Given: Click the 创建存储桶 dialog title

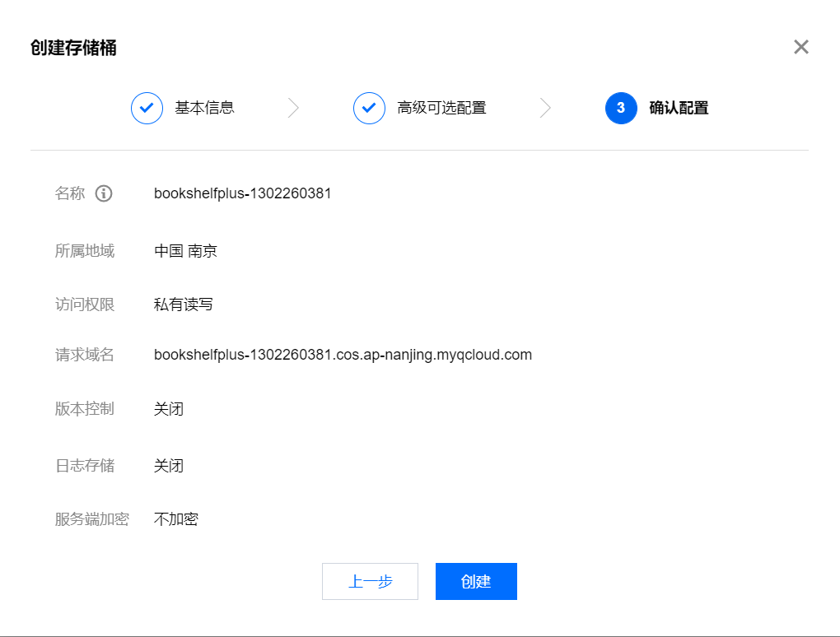Looking at the screenshot, I should pos(73,48).
